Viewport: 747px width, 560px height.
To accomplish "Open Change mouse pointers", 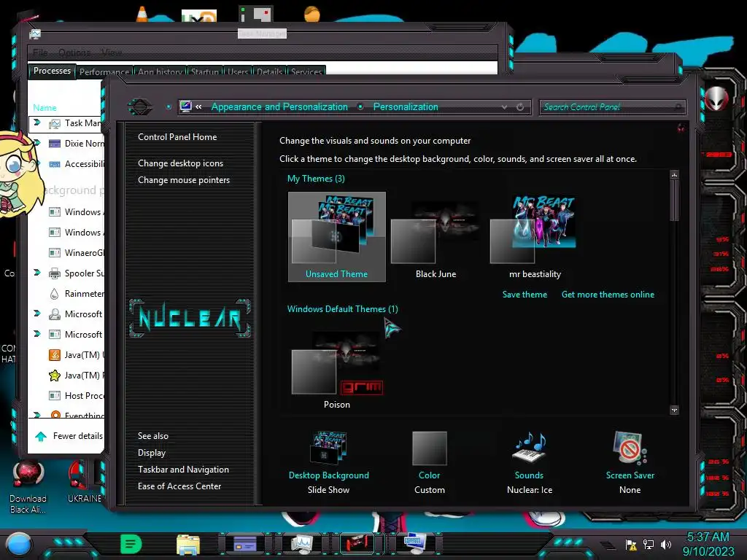I will point(184,180).
